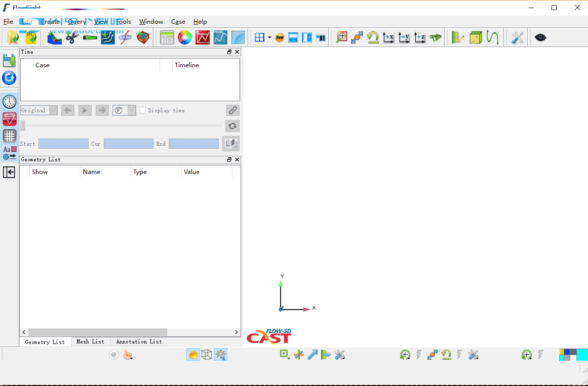Click the loop refresh button by time slider
Viewport: 588px width, 386px height.
232,126
